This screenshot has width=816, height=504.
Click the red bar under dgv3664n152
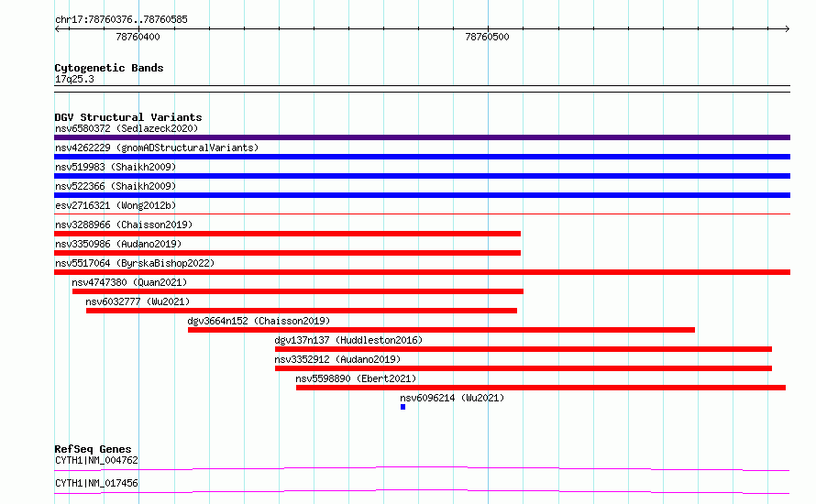tap(441, 330)
